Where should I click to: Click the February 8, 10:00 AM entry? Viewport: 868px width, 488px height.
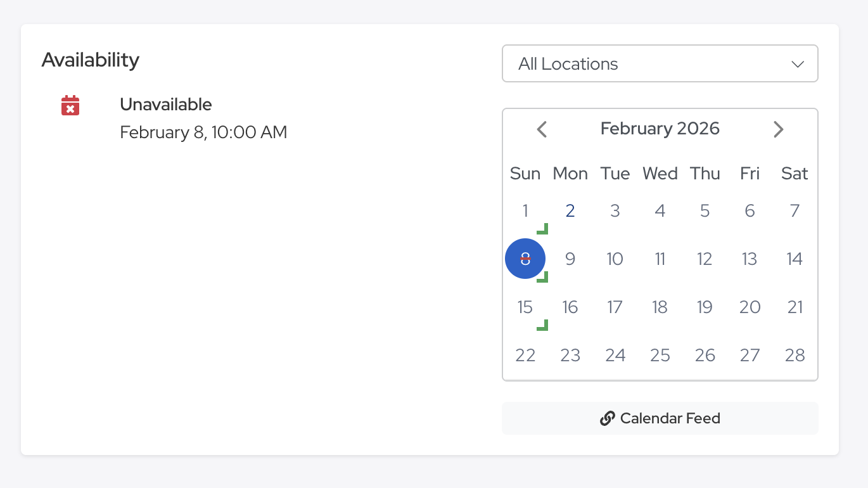[x=203, y=132]
